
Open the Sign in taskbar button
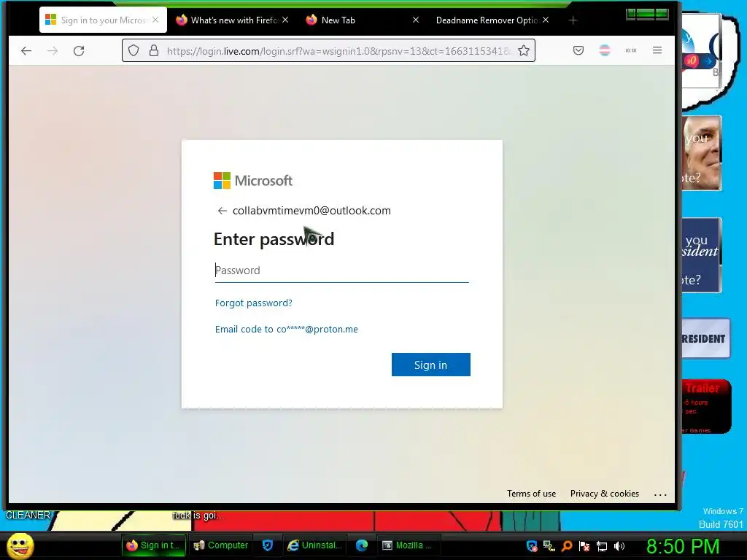click(153, 545)
